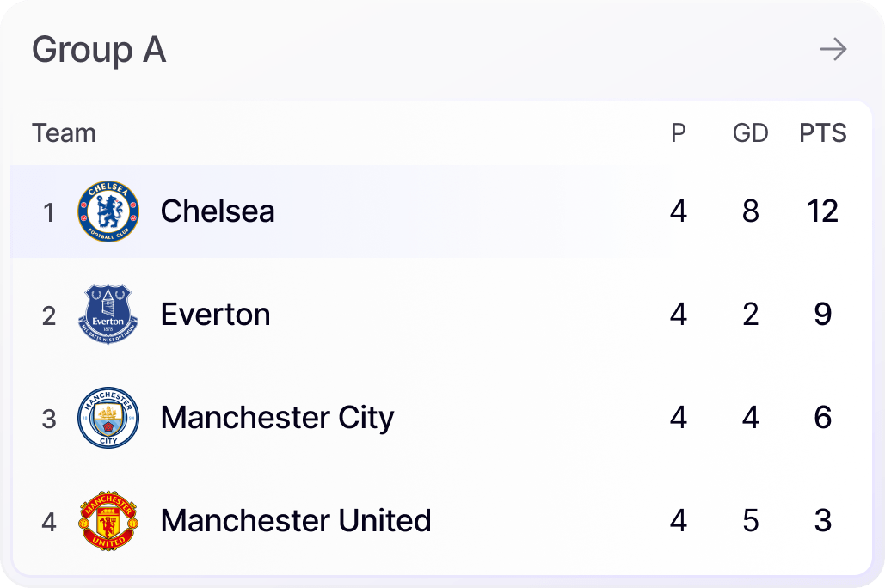Image resolution: width=885 pixels, height=588 pixels.
Task: Click the Everton club crest icon
Action: (108, 315)
